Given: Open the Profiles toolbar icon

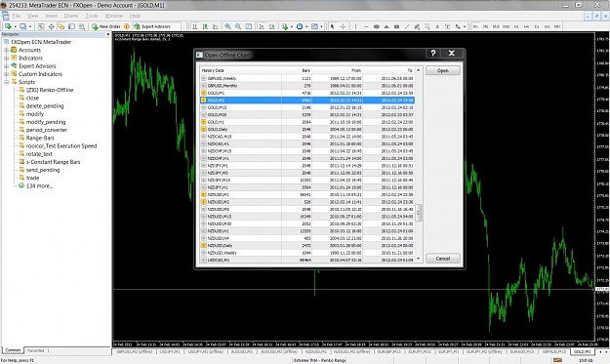Looking at the screenshot, I should 23,26.
